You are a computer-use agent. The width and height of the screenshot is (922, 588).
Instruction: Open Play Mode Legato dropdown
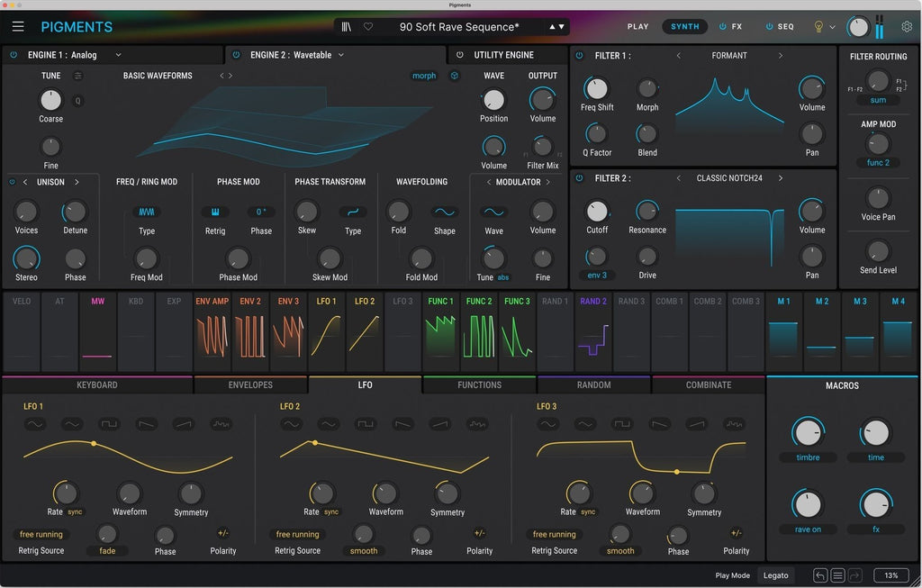(775, 575)
